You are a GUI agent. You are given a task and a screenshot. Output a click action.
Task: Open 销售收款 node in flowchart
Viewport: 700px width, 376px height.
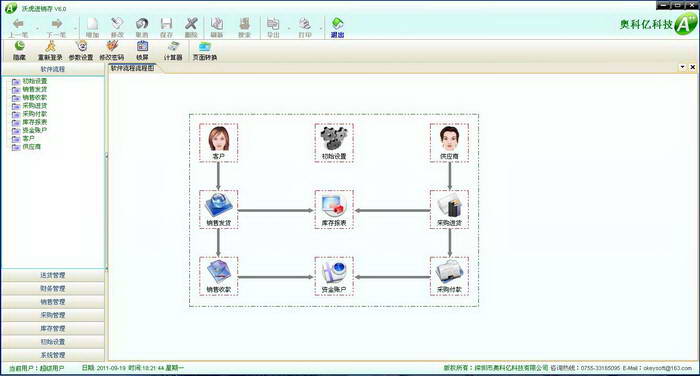point(218,276)
